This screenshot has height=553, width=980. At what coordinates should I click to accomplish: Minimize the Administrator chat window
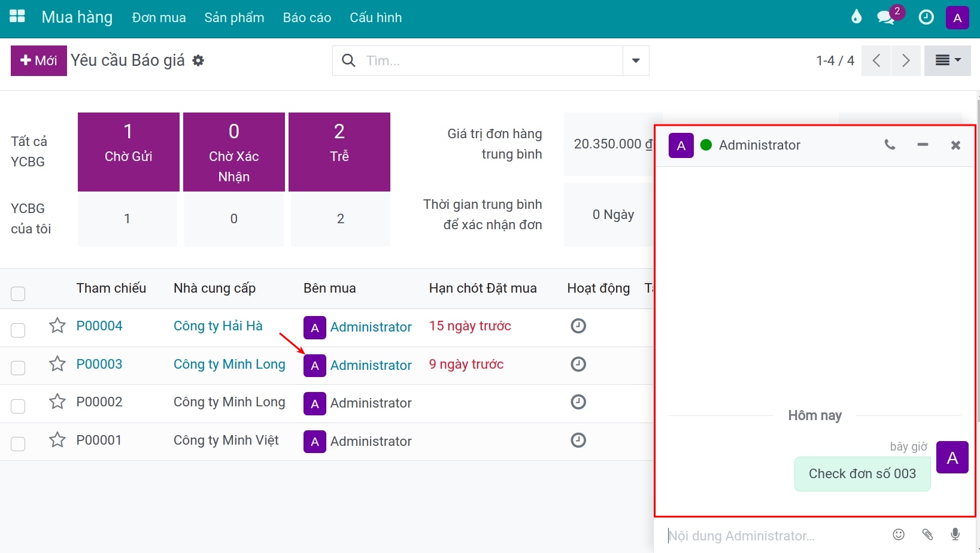tap(923, 145)
